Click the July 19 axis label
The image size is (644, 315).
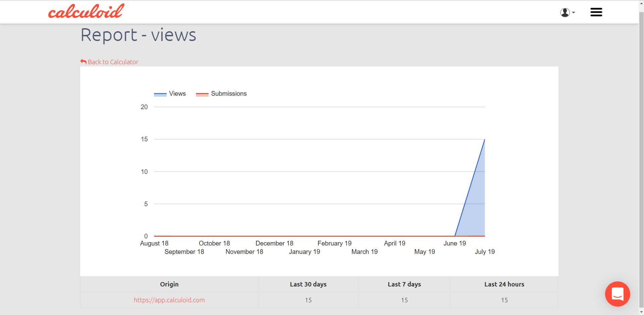(x=485, y=252)
